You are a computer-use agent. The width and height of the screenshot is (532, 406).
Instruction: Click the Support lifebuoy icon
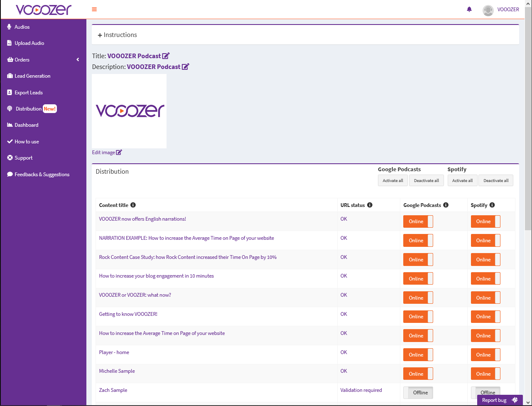coord(10,158)
